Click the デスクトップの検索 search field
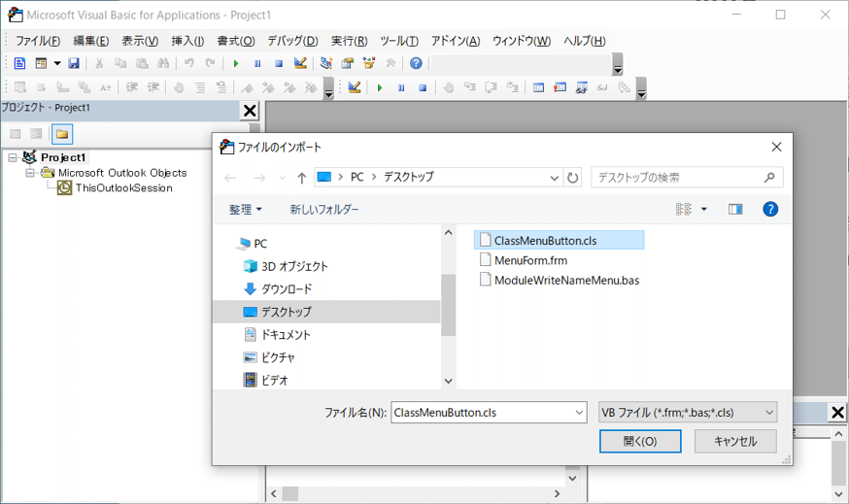Viewport: 849px width, 504px height. (x=687, y=178)
